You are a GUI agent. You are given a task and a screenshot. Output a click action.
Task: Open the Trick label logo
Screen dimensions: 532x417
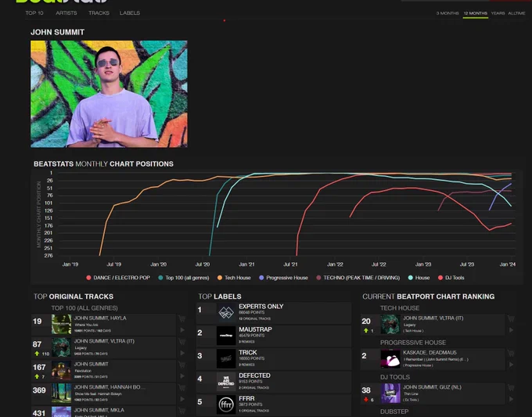pos(226,358)
